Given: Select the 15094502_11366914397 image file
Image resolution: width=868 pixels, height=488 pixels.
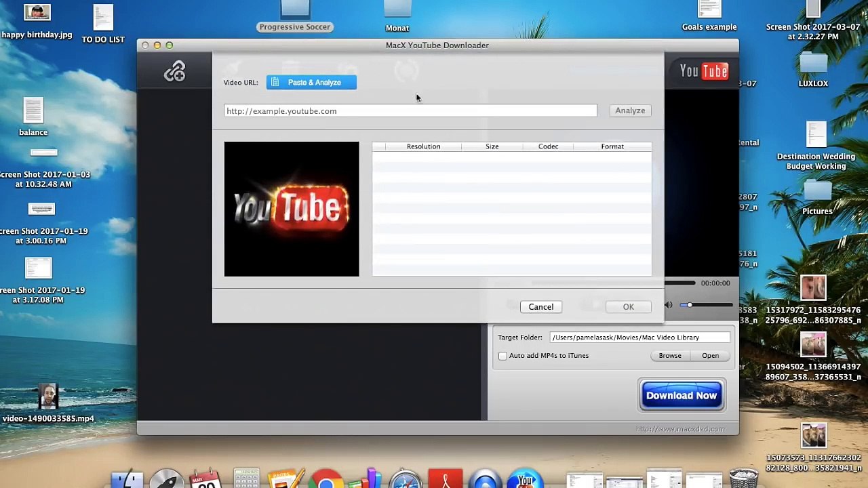Looking at the screenshot, I should (x=813, y=357).
